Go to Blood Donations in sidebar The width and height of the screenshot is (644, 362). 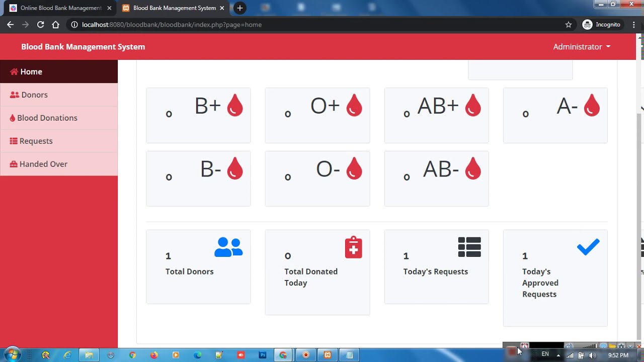click(x=59, y=118)
